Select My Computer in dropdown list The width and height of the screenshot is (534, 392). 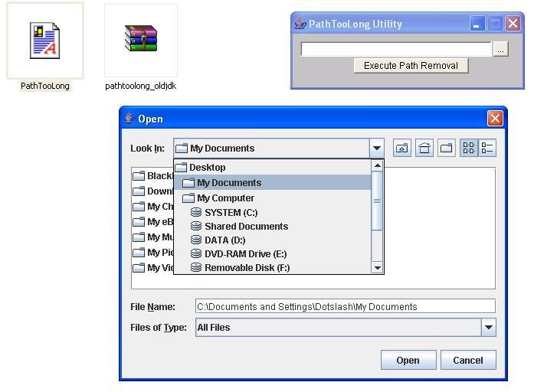[x=273, y=198]
